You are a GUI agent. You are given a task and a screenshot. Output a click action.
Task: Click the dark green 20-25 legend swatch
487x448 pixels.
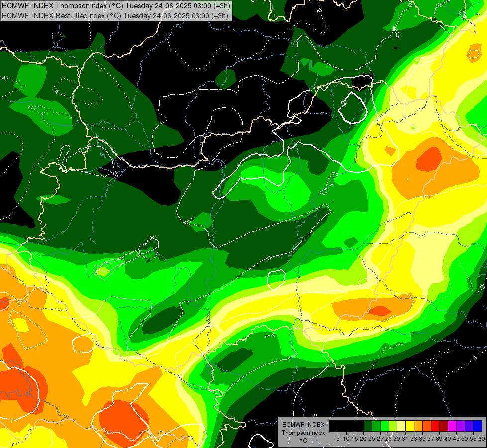tap(368, 426)
